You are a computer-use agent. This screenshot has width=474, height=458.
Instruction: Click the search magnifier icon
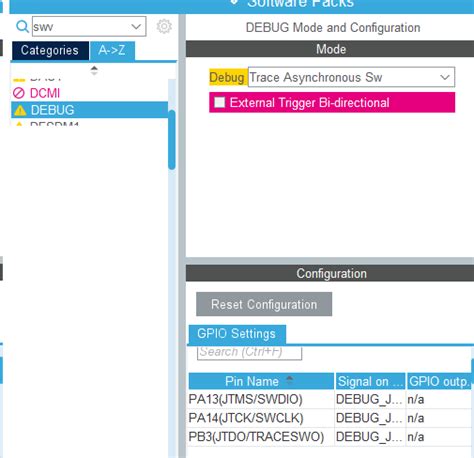click(22, 26)
